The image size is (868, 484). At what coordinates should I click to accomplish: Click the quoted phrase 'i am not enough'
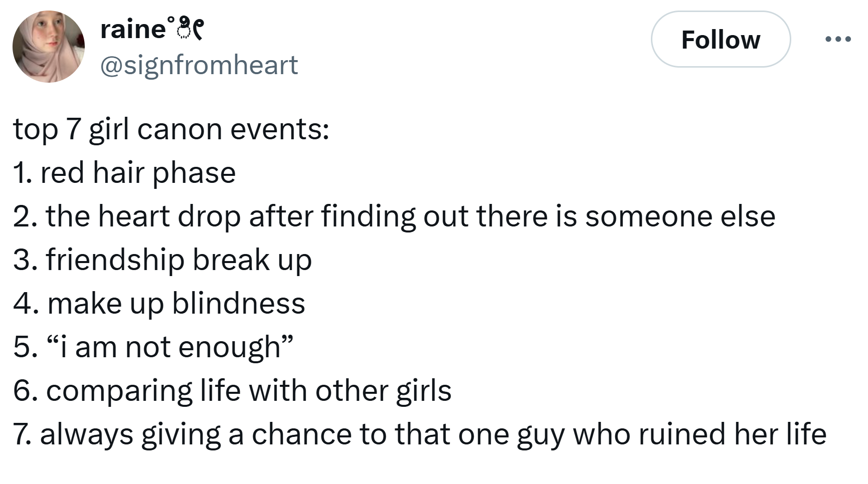170,347
